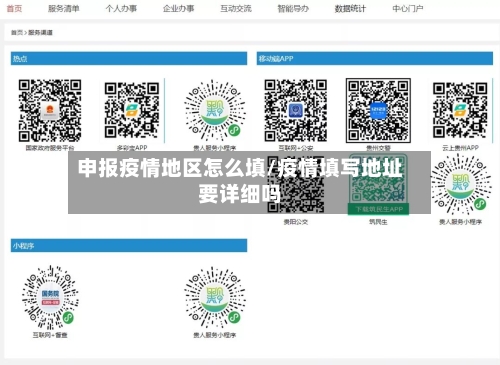Open the 服务清单 navigation item
The height and width of the screenshot is (365, 500).
pos(64,8)
